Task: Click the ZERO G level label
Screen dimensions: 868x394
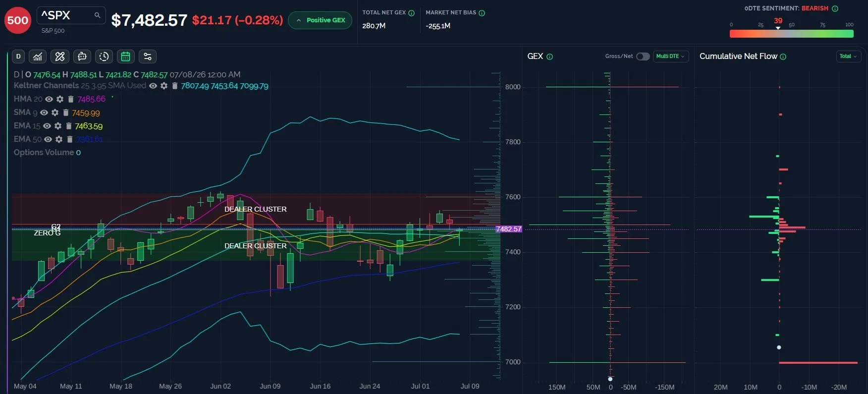Action: tap(47, 233)
